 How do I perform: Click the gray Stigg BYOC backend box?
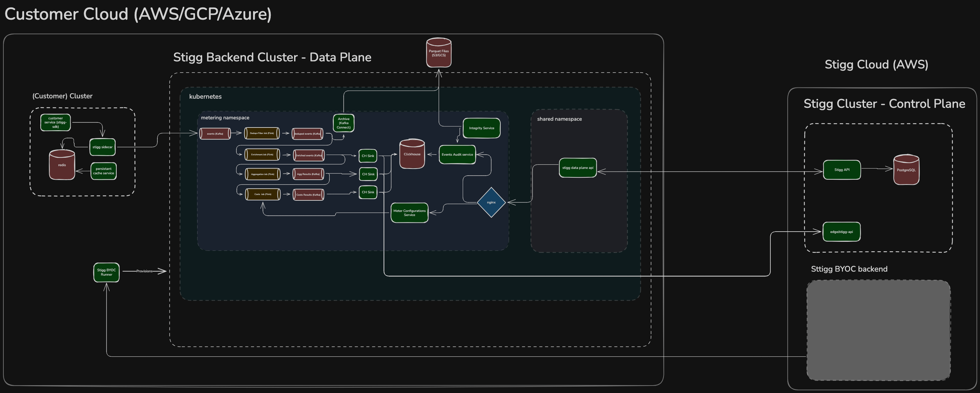point(879,330)
